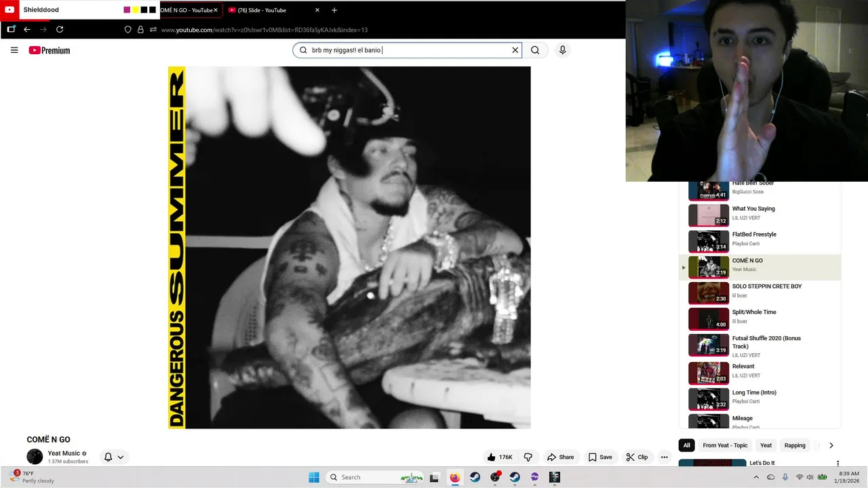Open the YouTube guide hamburger menu
Screen dimensions: 868x488
[14, 50]
